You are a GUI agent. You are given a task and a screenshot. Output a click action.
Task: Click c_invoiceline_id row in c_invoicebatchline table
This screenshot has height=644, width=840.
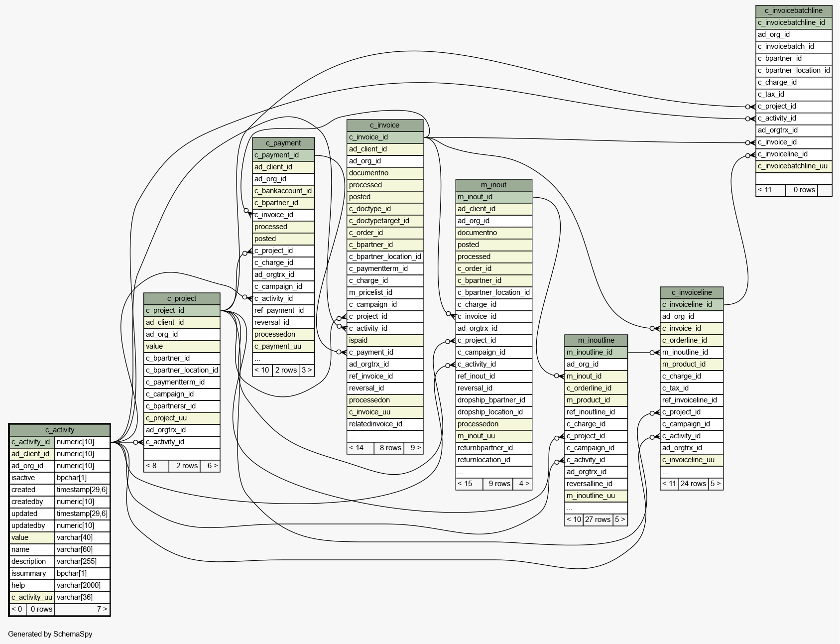point(794,154)
